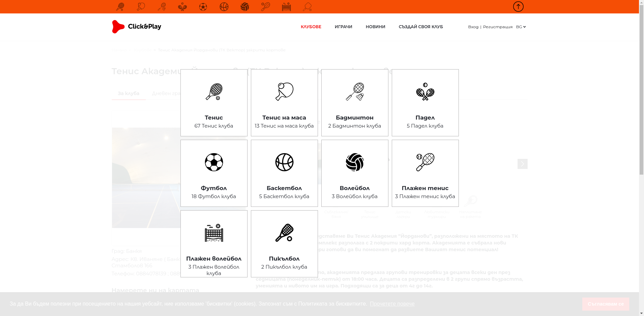The width and height of the screenshot is (644, 316).
Task: Click the Вход login link
Action: point(473,27)
